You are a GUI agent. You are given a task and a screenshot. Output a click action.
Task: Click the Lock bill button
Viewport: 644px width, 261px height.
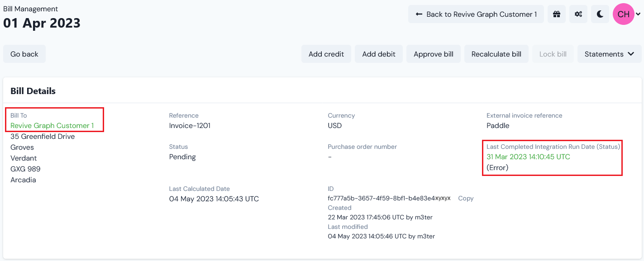[x=553, y=54]
